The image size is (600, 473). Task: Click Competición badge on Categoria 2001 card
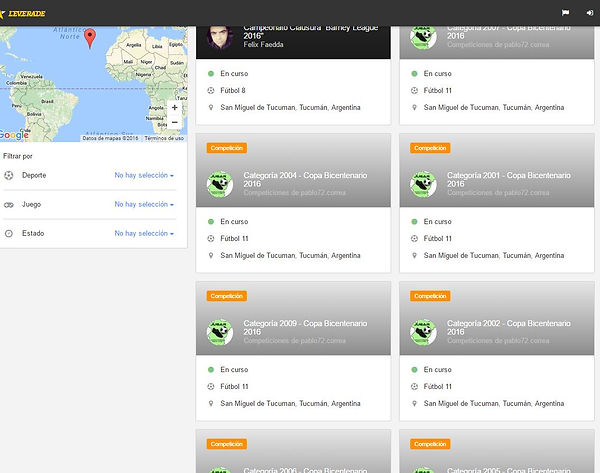(x=430, y=148)
